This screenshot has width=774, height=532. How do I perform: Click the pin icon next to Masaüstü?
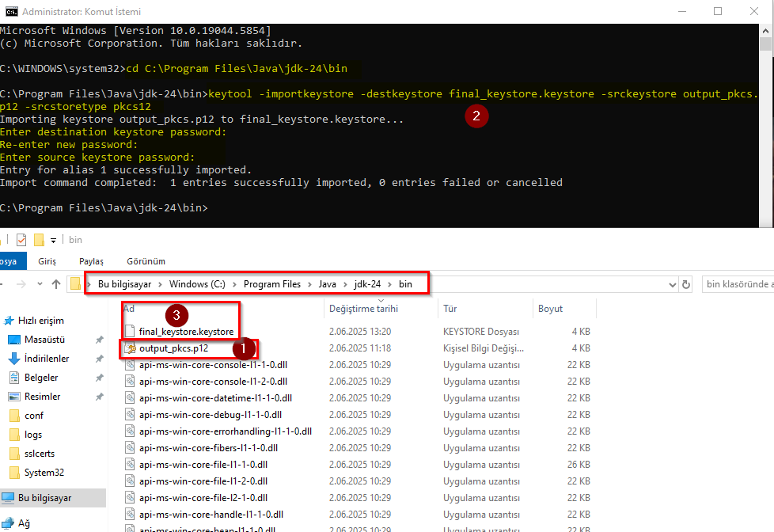point(99,340)
